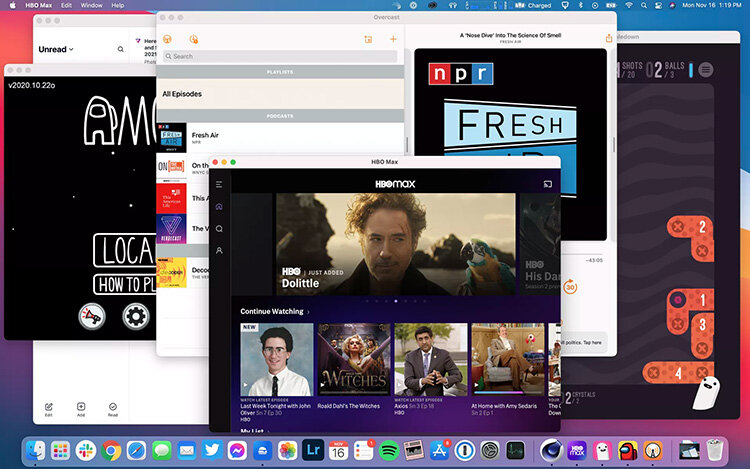Open the Apple menu
Screen dimensions: 750x469
[x=12, y=5]
